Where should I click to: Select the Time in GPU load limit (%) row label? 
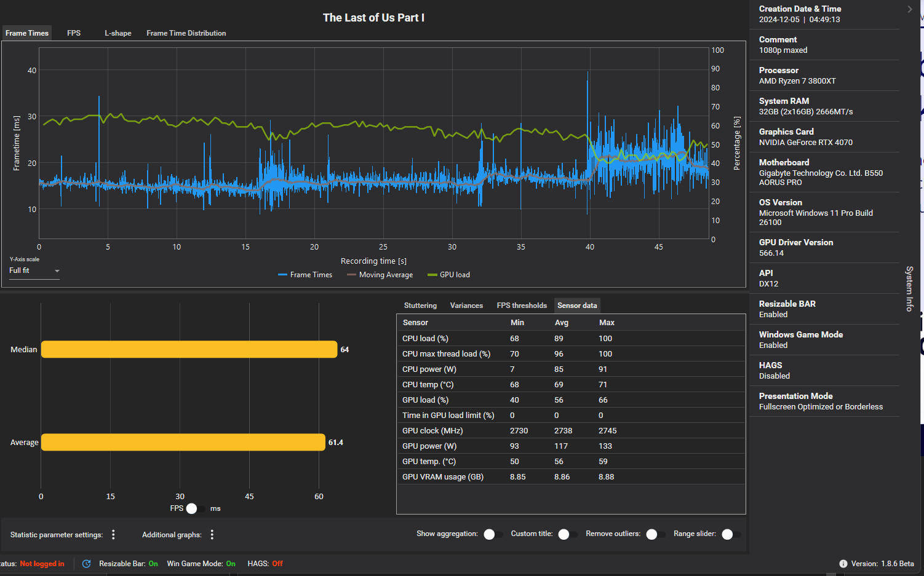click(448, 416)
